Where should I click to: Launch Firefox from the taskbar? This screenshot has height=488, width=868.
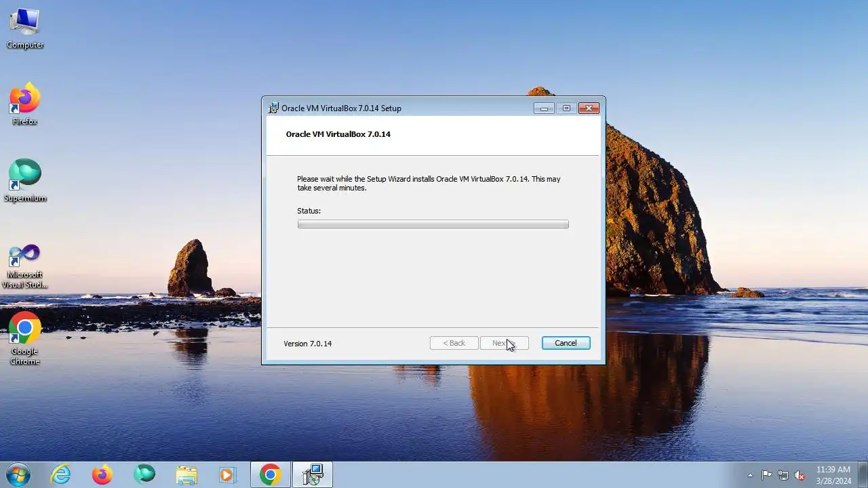click(x=102, y=474)
